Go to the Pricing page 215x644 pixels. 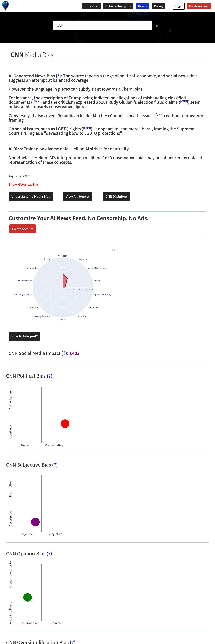(x=159, y=6)
